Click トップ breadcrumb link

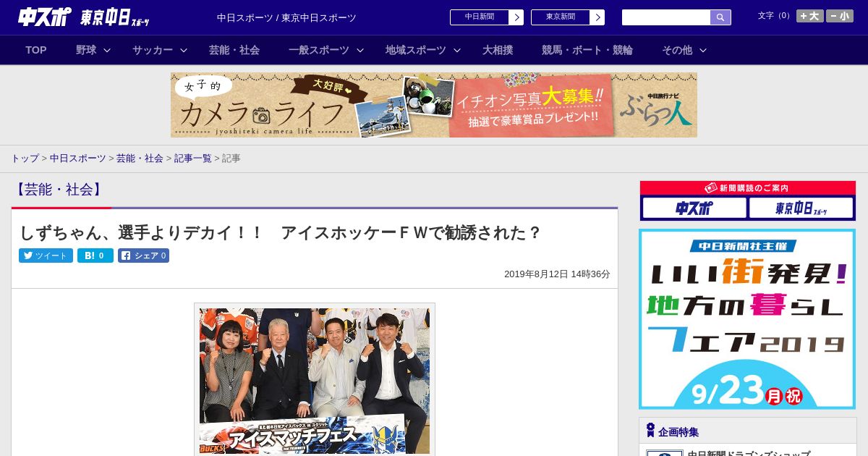click(25, 158)
